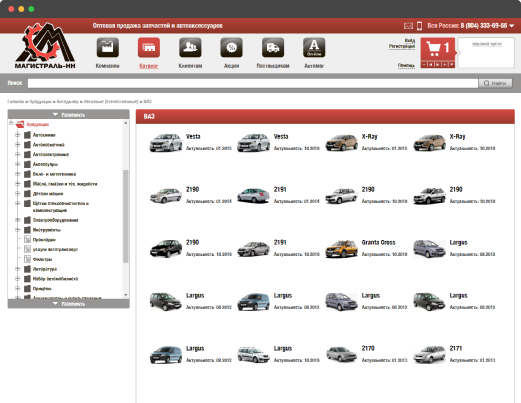Click the cart previous arrow button
The height and width of the screenshot is (403, 521).
point(431,65)
